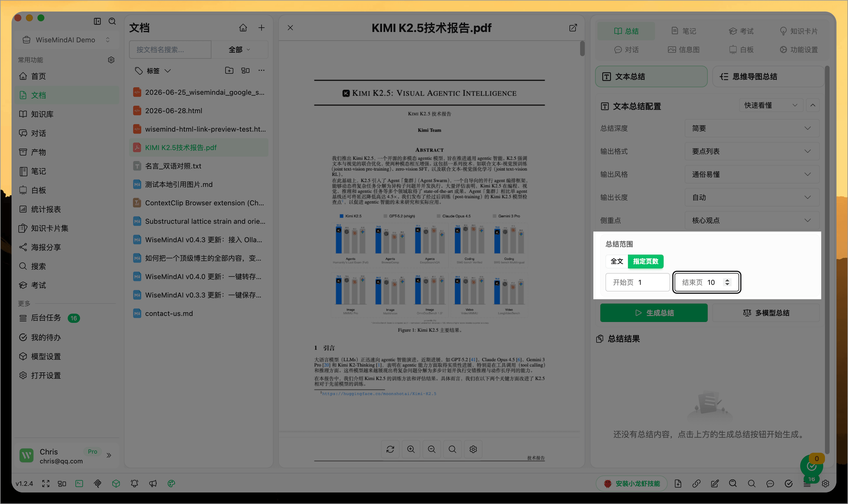Collapse the 文本总结配置 section
This screenshot has width=848, height=504.
[813, 105]
